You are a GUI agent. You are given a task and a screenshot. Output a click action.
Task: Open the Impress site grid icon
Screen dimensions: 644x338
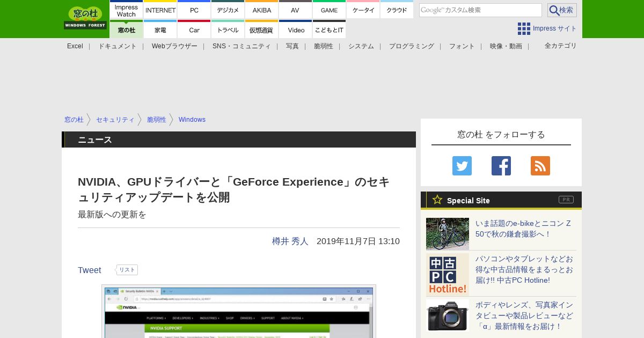[x=524, y=28]
